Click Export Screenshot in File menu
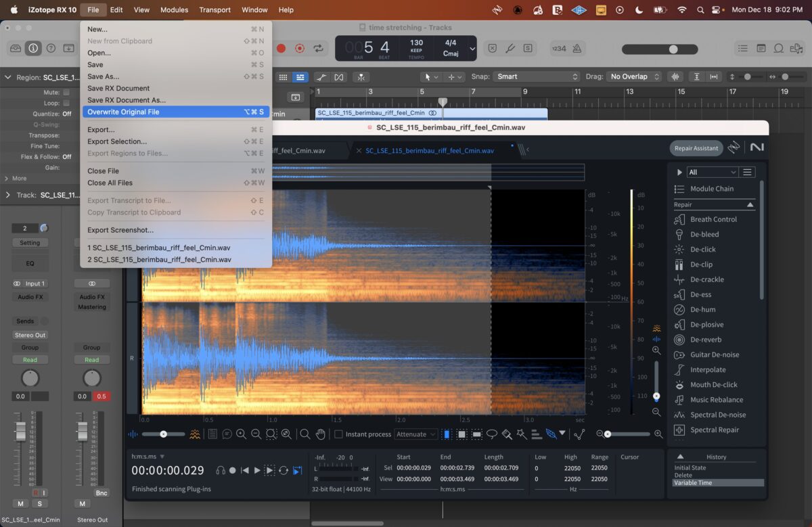The height and width of the screenshot is (527, 812). (176, 230)
